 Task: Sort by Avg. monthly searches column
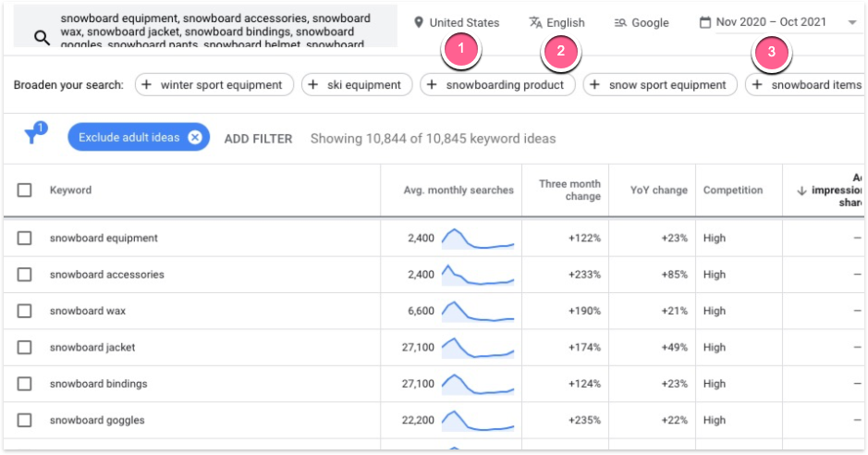(x=458, y=191)
